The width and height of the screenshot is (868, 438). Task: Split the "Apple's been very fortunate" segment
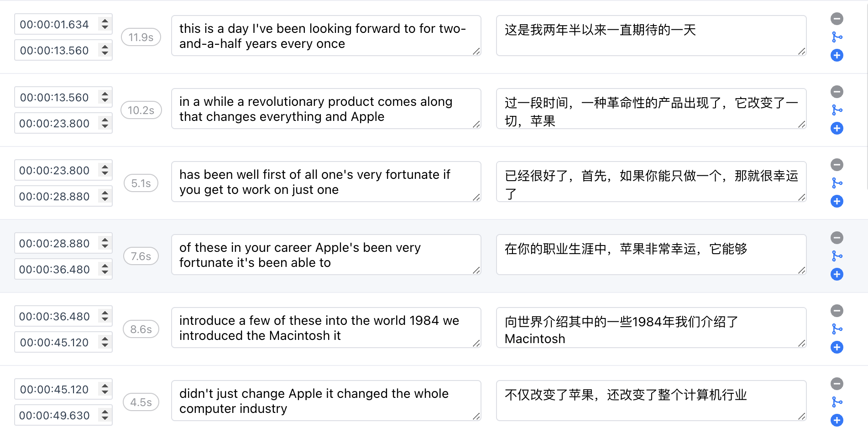(837, 255)
